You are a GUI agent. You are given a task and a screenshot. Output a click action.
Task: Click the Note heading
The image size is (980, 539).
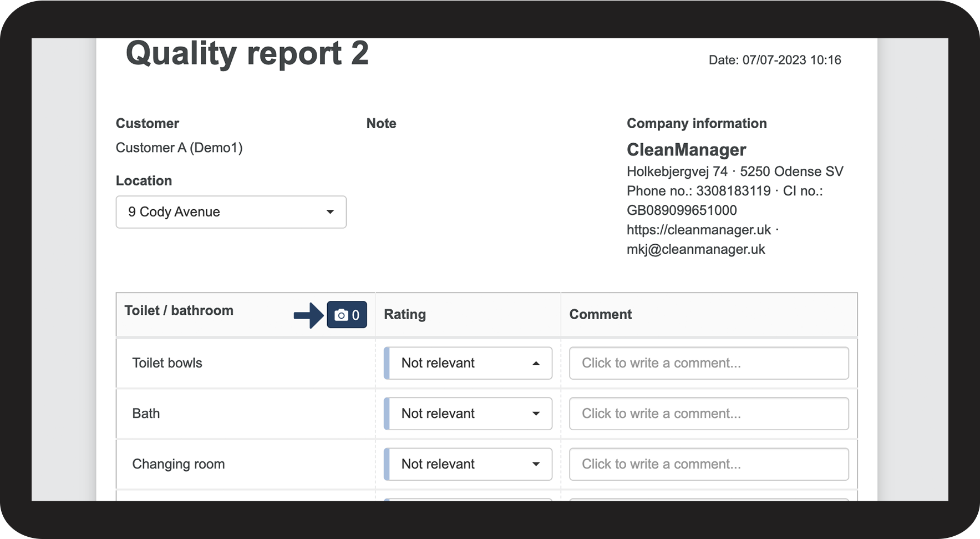[x=381, y=123]
